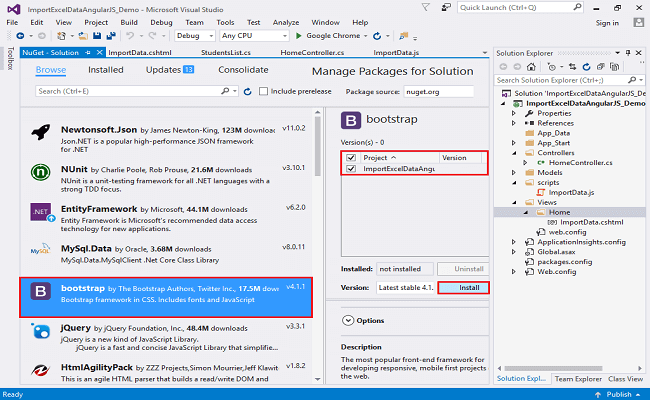Click the Redo toolbar icon

[153, 36]
